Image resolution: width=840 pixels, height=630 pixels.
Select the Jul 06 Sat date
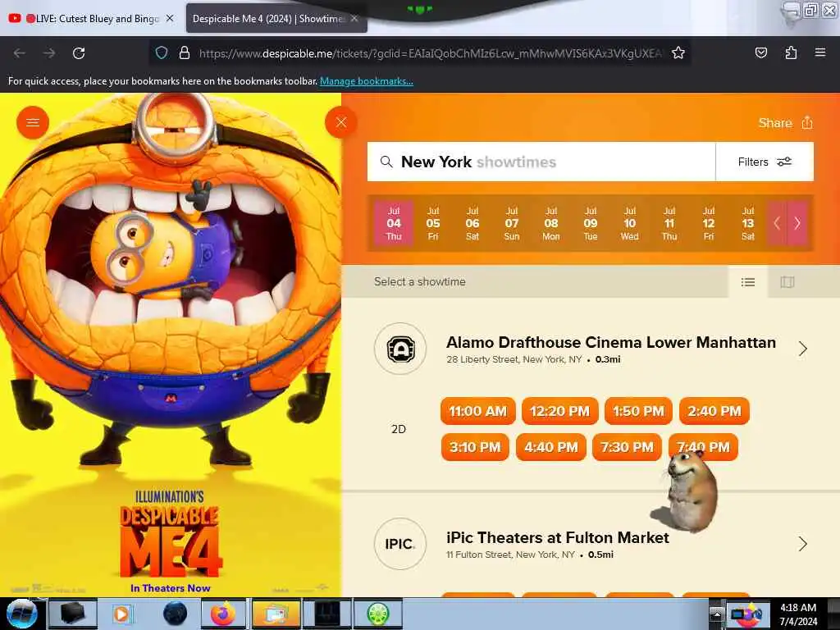(x=472, y=223)
